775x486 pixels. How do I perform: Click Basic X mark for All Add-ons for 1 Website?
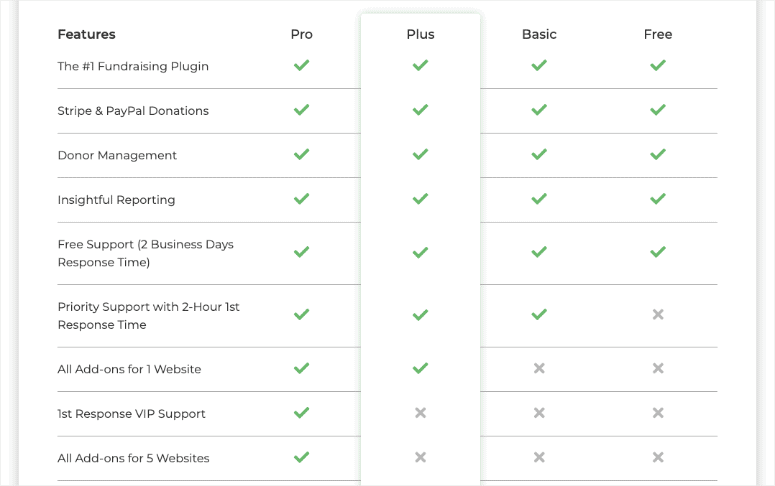539,368
